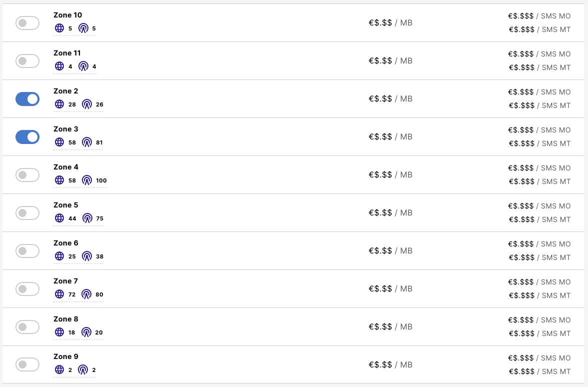Screen dimensions: 588x387
Task: Switch on the Zone 4 toggle
Action: click(x=27, y=175)
